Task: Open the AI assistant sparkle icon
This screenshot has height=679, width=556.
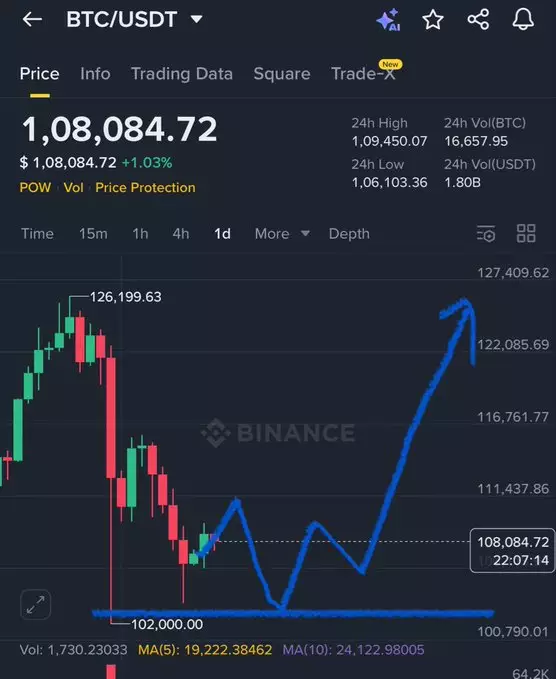Action: [388, 20]
